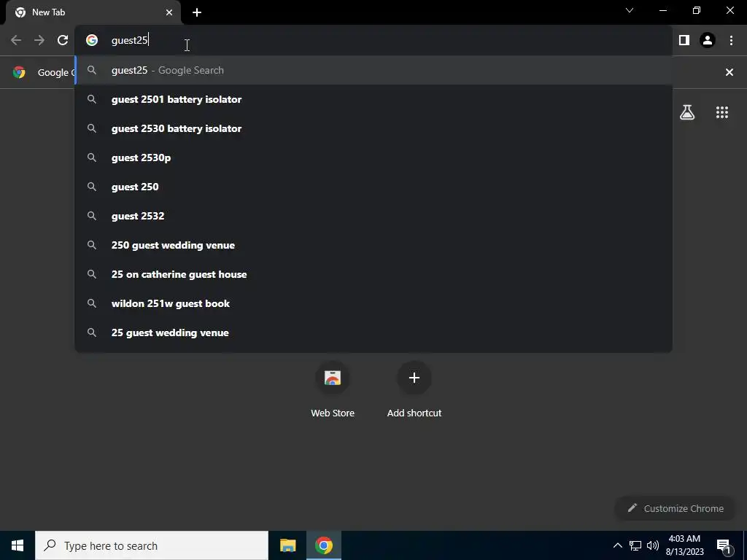This screenshot has height=560, width=747.
Task: Close the New Tab tab
Action: 169,12
